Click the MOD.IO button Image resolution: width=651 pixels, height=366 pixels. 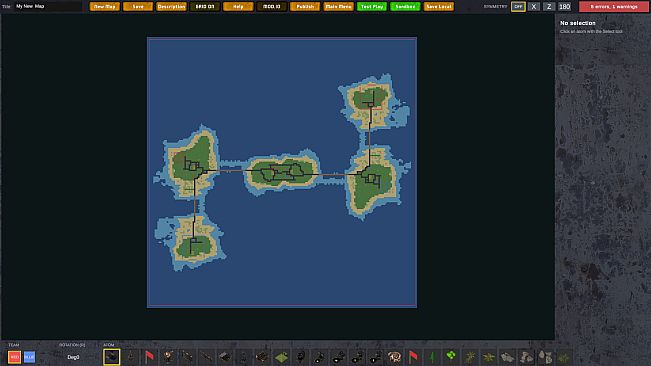click(272, 7)
